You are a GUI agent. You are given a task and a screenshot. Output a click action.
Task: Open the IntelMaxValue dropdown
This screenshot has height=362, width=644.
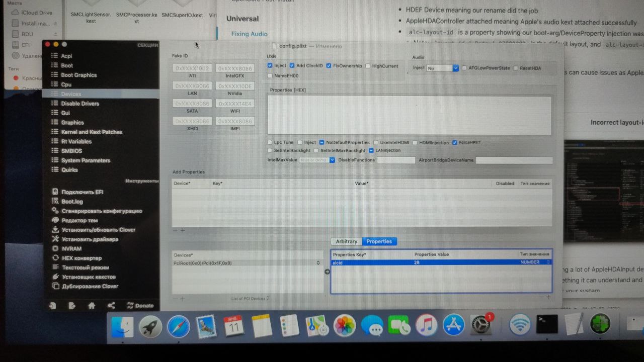(x=332, y=160)
